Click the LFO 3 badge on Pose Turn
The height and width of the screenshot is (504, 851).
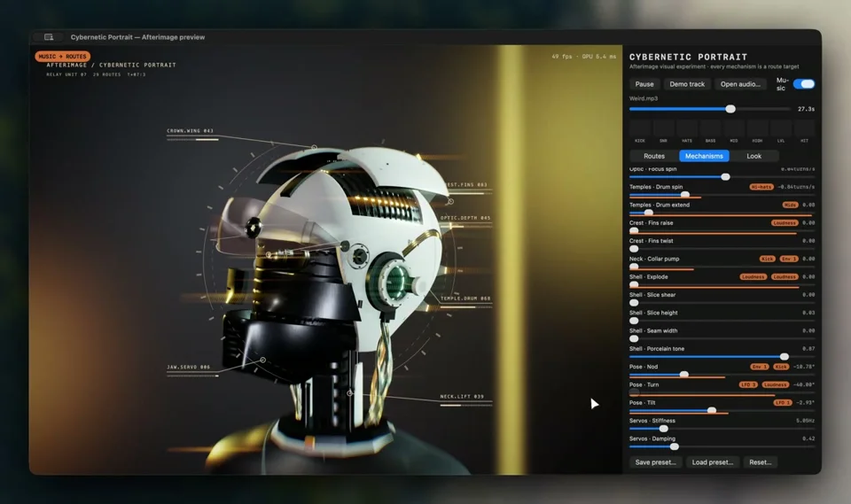tap(748, 384)
